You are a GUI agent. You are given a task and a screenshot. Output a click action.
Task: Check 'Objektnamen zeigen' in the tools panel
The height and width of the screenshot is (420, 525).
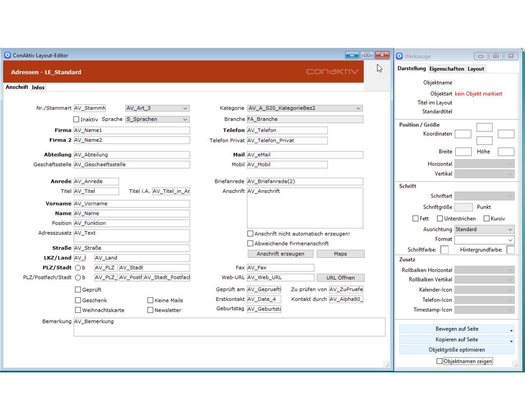pyautogui.click(x=440, y=361)
